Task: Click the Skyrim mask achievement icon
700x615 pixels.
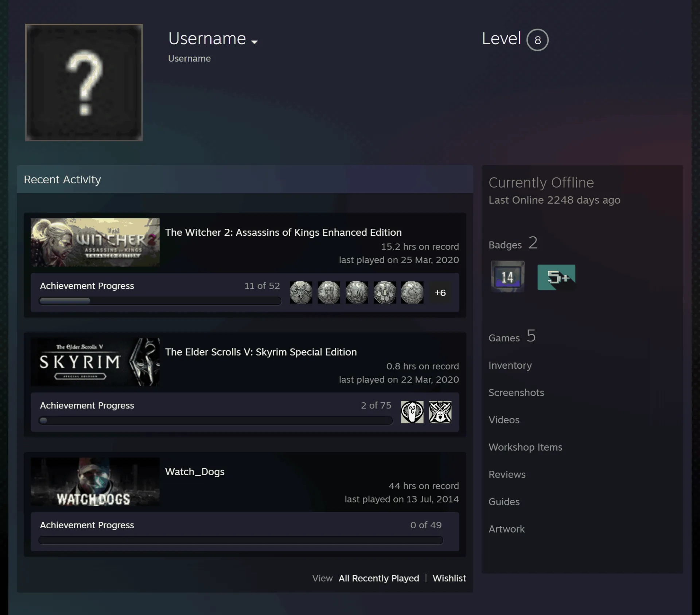Action: (x=412, y=412)
